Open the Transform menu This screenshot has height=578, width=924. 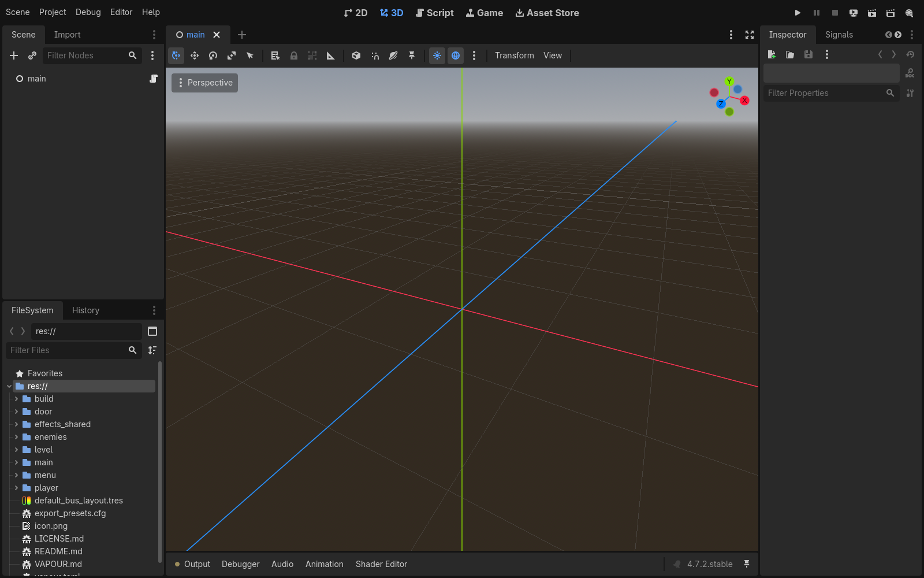point(515,55)
